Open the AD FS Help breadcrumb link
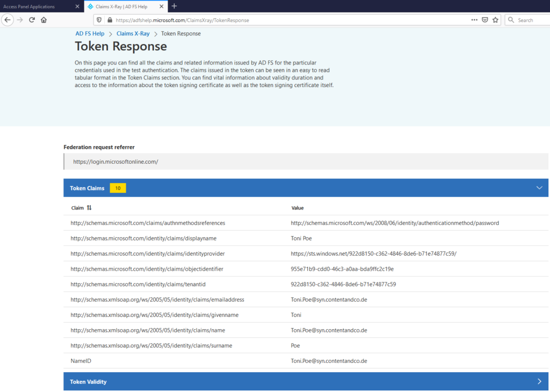Image resolution: width=550 pixels, height=392 pixels. (x=90, y=33)
